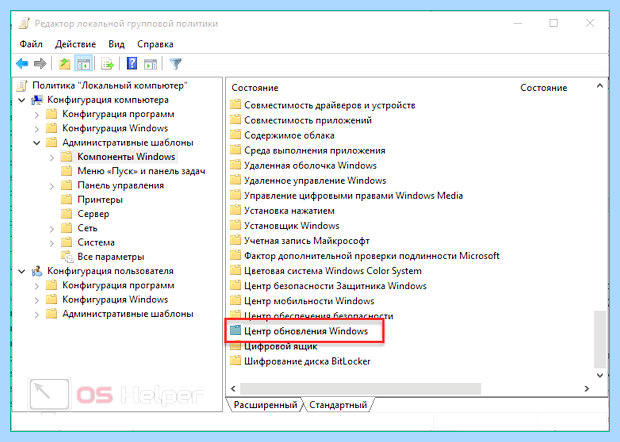This screenshot has width=620, height=442.
Task: Click the policy scroll icon near Локальный компьютер
Action: pos(22,85)
